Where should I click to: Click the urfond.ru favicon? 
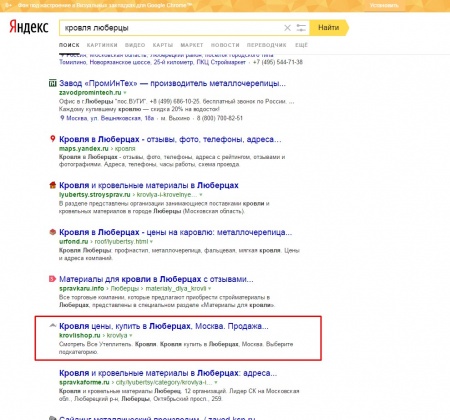[x=52, y=232]
